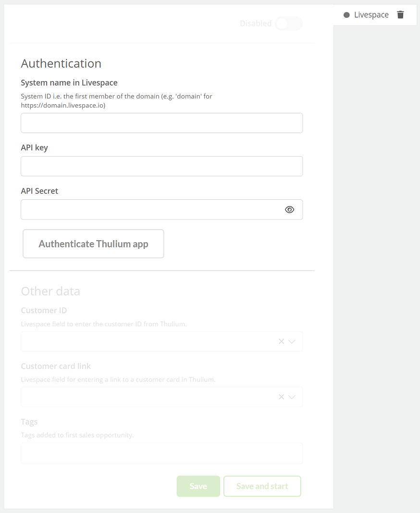420x513 pixels.
Task: Clear Customer ID field with X icon
Action: 281,341
